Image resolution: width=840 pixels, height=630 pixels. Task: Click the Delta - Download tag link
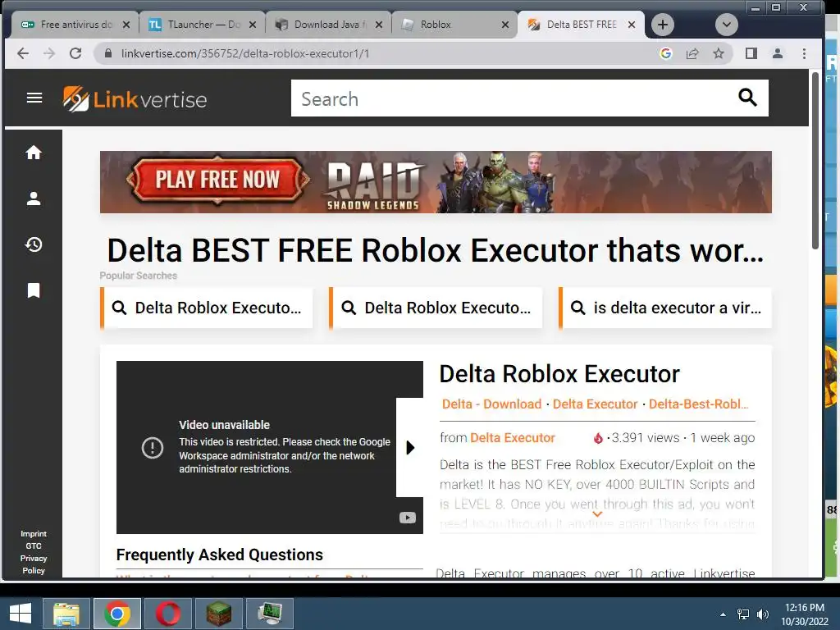pyautogui.click(x=491, y=404)
